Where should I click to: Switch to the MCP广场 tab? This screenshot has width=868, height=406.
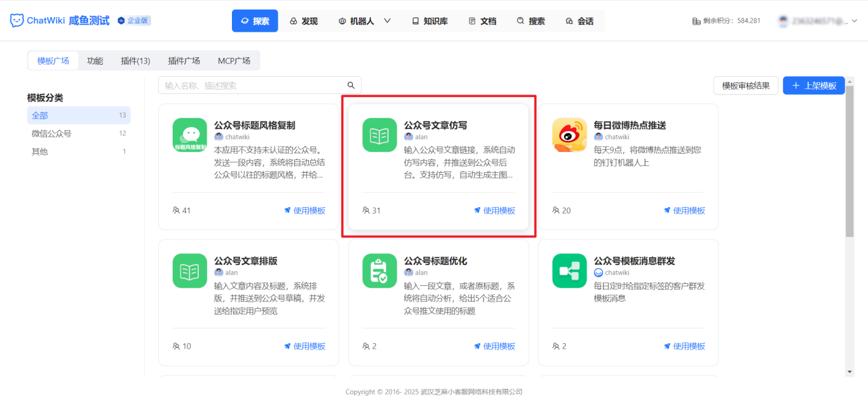click(x=234, y=61)
